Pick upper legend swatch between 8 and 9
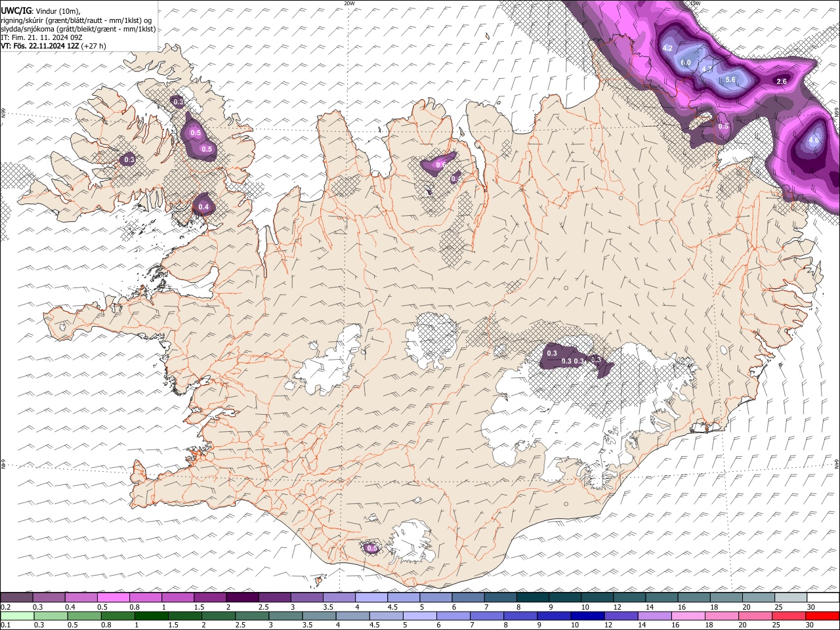Image resolution: width=840 pixels, height=630 pixels. click(x=532, y=598)
